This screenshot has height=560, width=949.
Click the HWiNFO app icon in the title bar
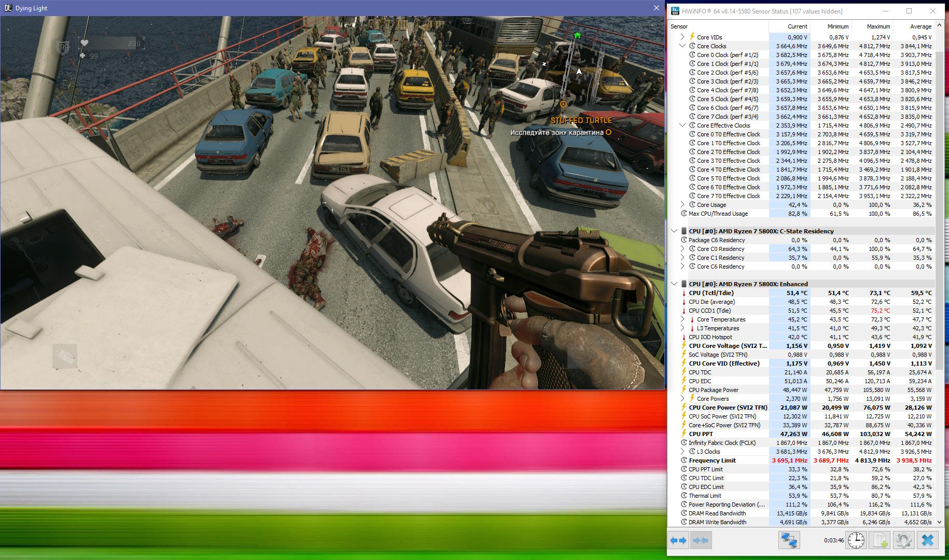click(x=675, y=11)
